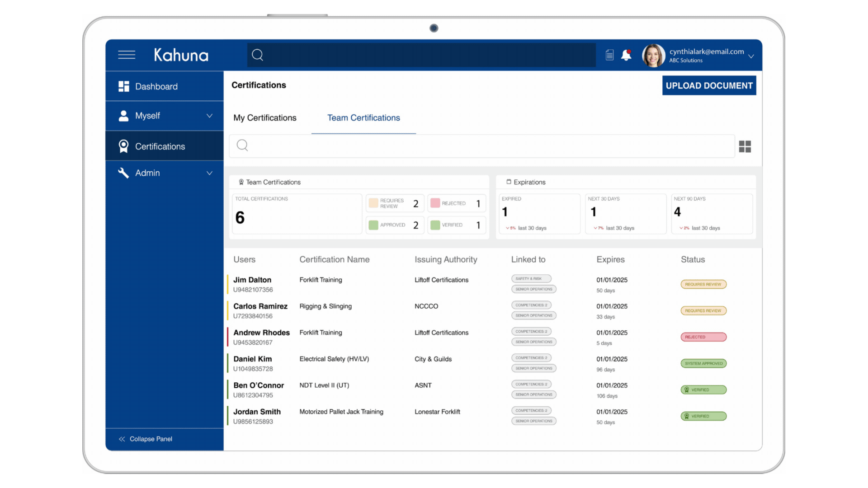Viewport: 868px width, 488px height.
Task: Click Carlos Ramirez's Requires Review status badge
Action: coord(703,310)
